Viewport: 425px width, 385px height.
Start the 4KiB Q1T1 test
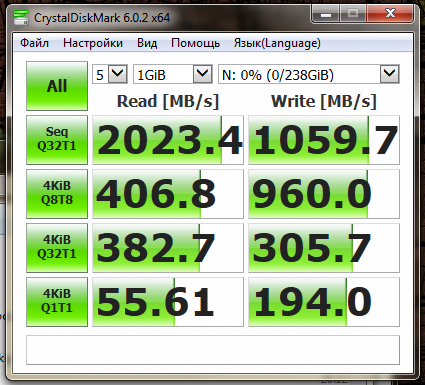[x=57, y=302]
